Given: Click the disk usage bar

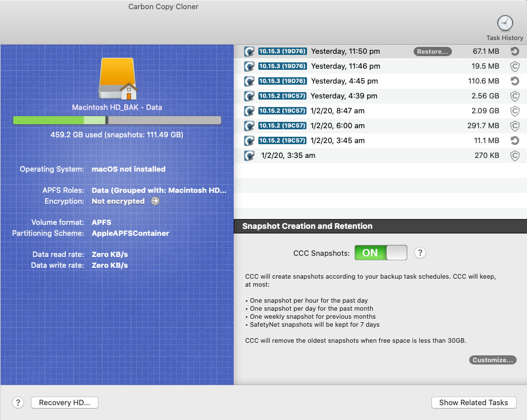Looking at the screenshot, I should pyautogui.click(x=117, y=120).
